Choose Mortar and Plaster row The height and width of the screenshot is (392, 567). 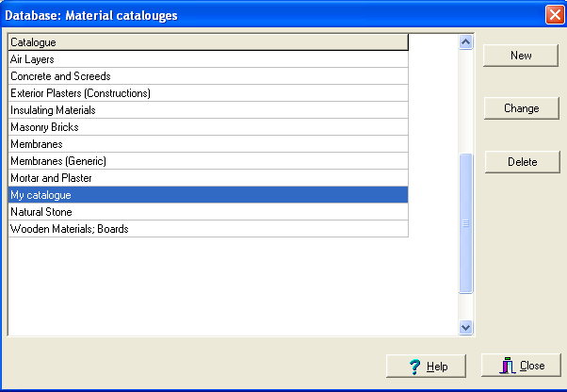tap(208, 178)
